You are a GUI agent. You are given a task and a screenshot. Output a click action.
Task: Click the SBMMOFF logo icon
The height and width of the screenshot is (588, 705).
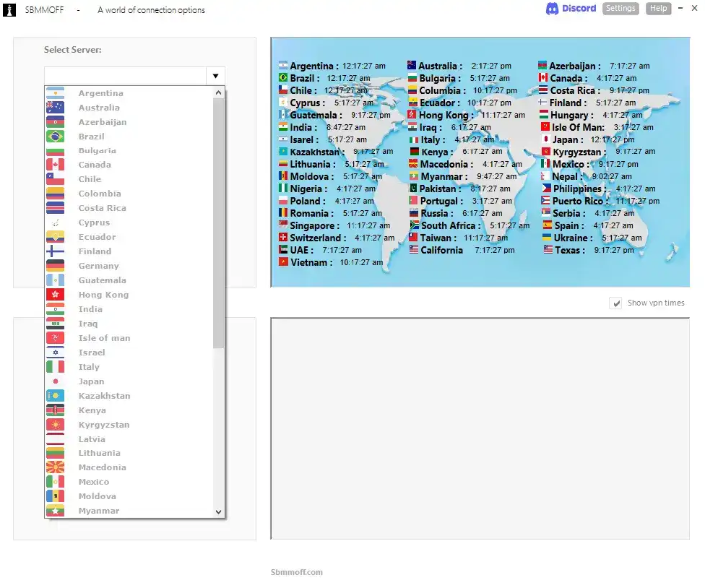coord(9,10)
